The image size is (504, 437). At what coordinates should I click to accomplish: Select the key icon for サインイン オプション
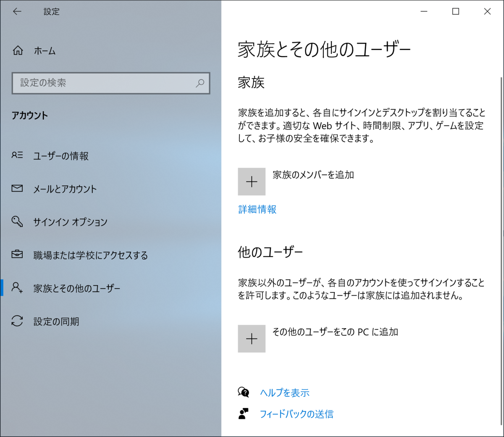tap(17, 222)
